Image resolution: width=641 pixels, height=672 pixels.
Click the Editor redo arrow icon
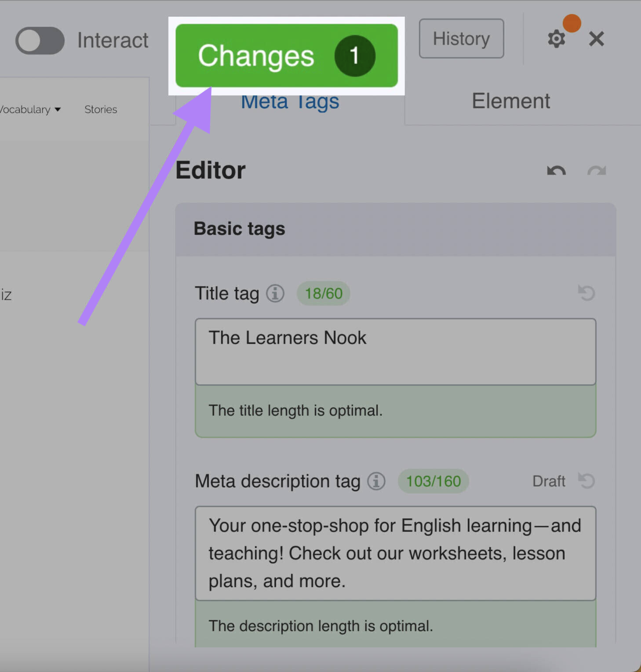click(596, 171)
